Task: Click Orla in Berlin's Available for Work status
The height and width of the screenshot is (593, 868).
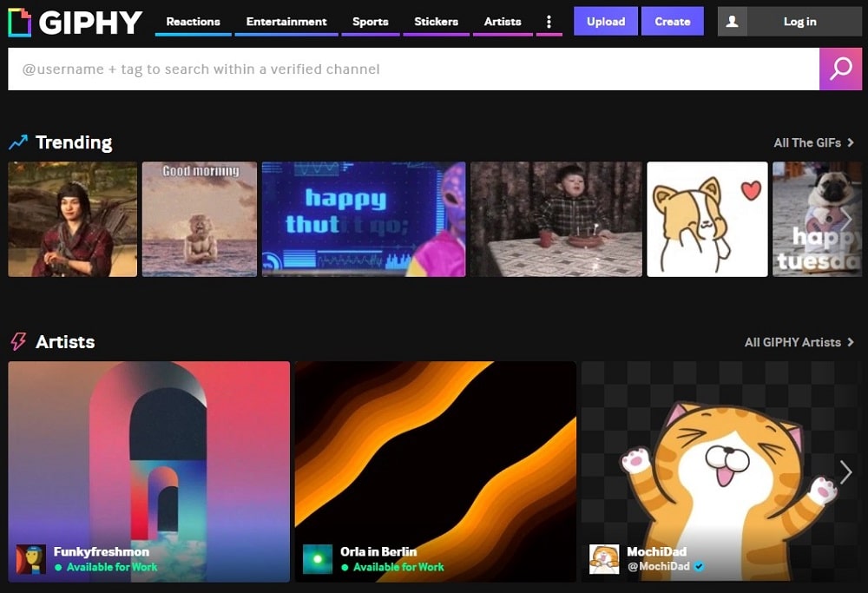Action: click(393, 567)
